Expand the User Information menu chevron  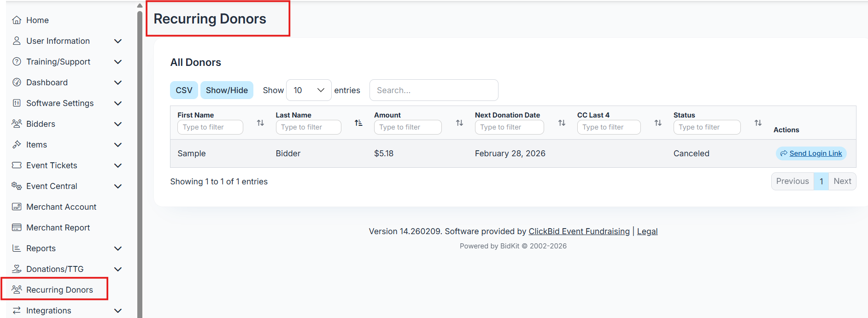118,41
